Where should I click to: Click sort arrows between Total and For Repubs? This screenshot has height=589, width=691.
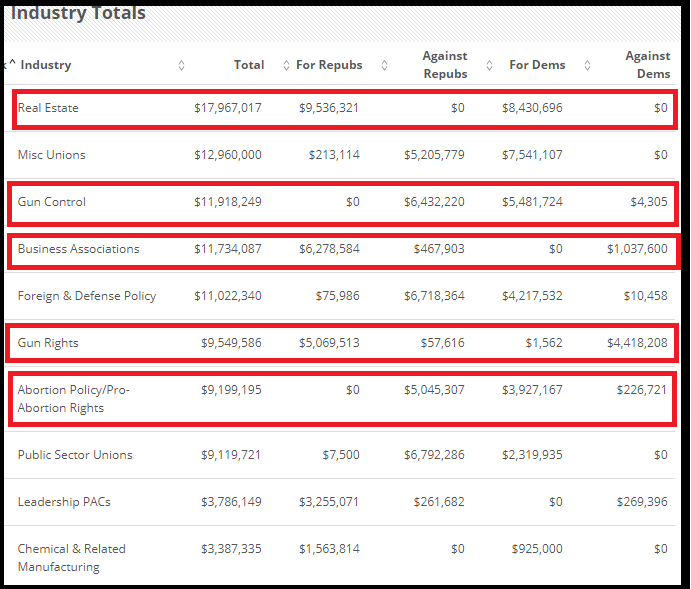286,65
